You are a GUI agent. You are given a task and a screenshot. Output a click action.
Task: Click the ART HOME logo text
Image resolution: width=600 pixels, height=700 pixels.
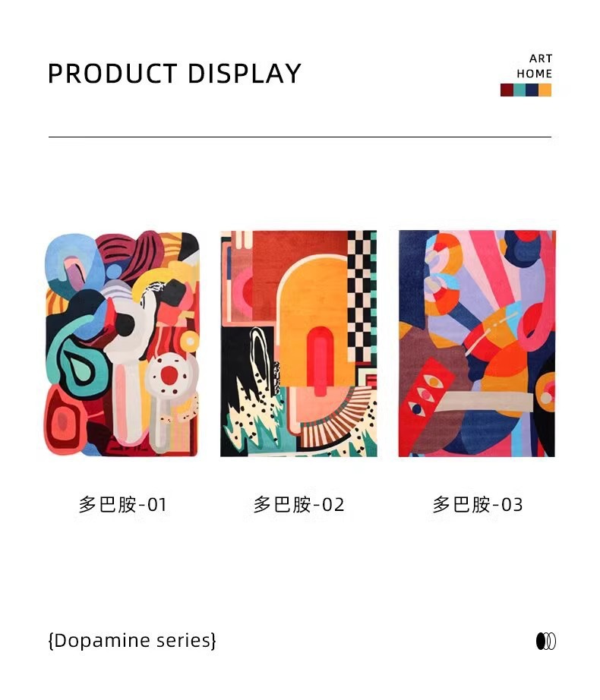coord(535,66)
